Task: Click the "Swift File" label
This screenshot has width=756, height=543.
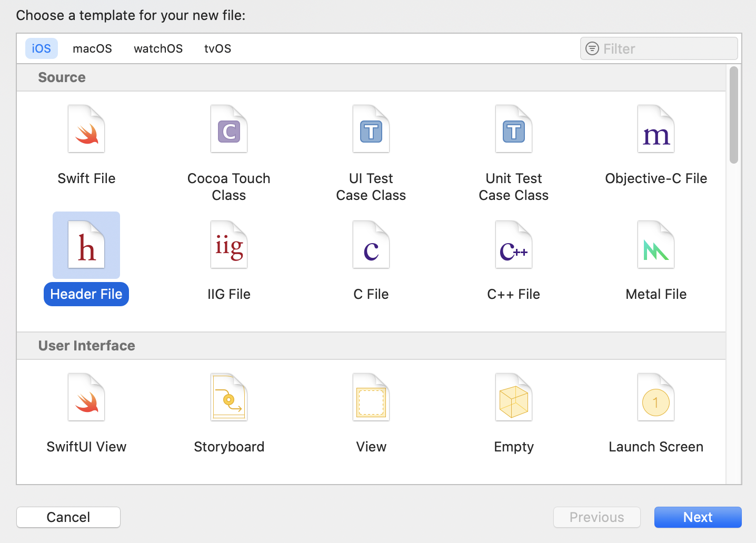Action: 86,178
